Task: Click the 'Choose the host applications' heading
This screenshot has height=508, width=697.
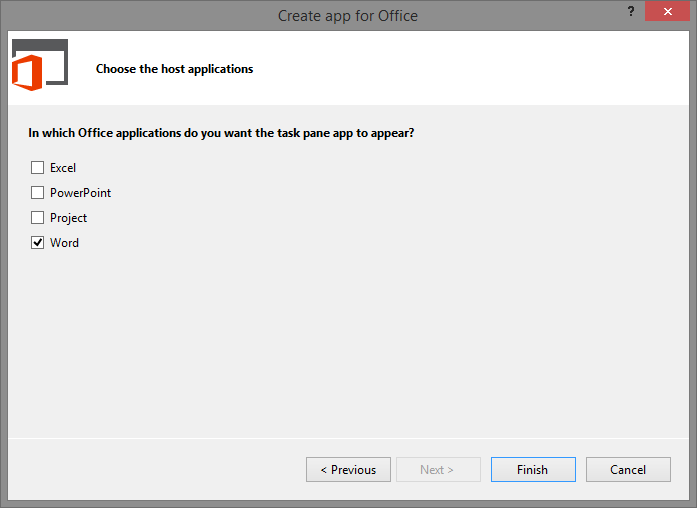Action: pos(174,69)
